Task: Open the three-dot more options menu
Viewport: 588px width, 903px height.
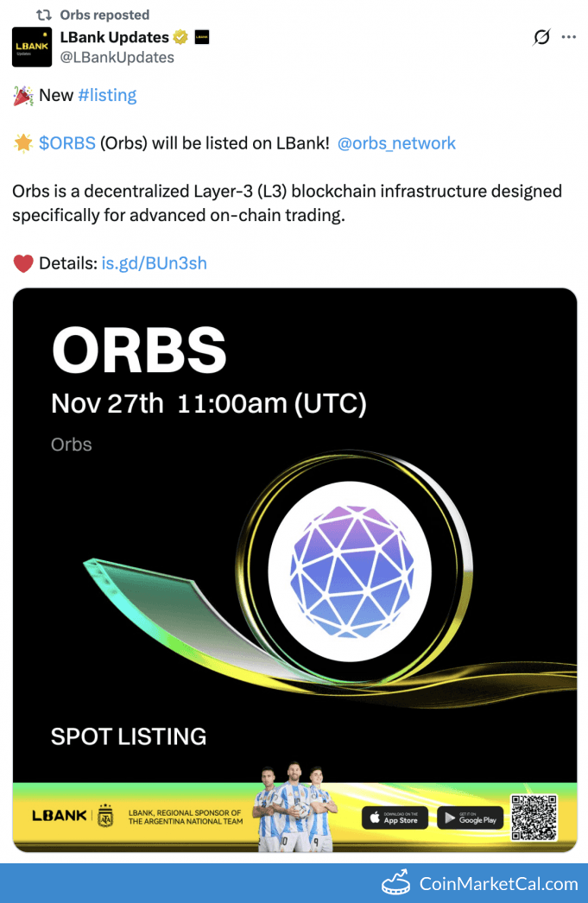Action: (568, 37)
